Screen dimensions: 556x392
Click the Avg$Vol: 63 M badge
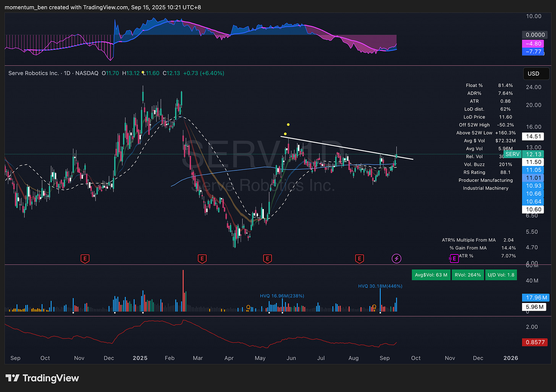pyautogui.click(x=431, y=275)
